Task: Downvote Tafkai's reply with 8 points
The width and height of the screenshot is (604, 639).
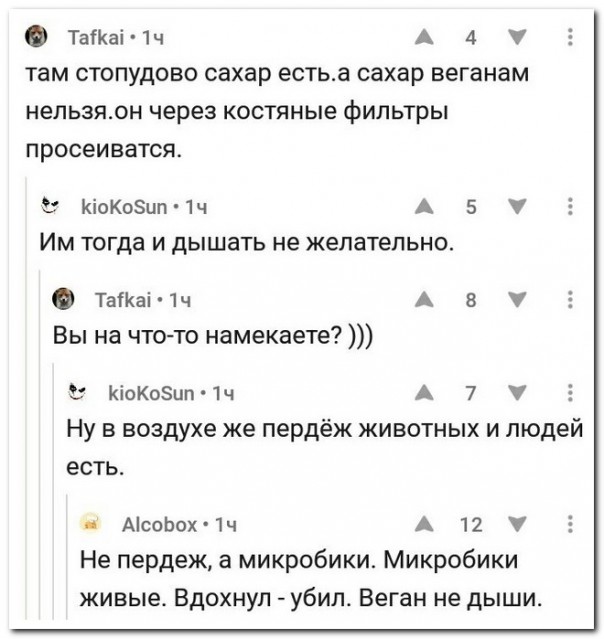Action: pyautogui.click(x=518, y=298)
